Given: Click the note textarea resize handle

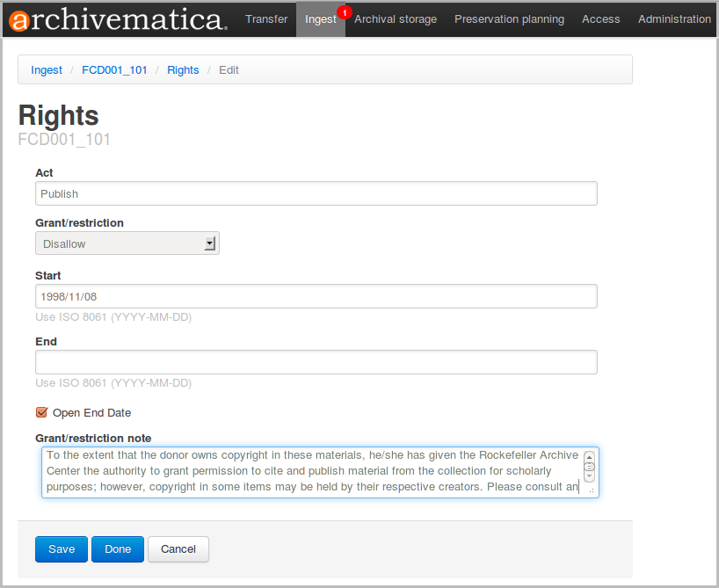Looking at the screenshot, I should [591, 490].
